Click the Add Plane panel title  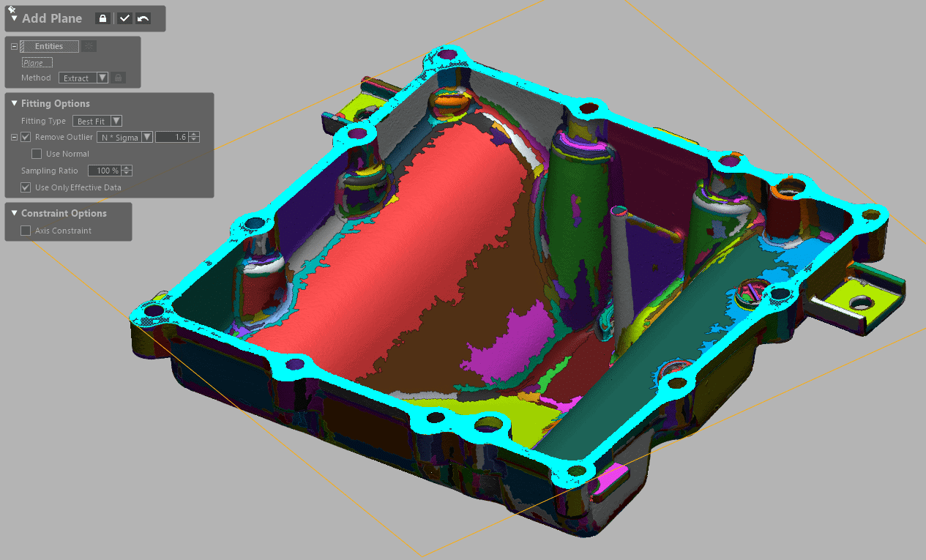point(52,18)
